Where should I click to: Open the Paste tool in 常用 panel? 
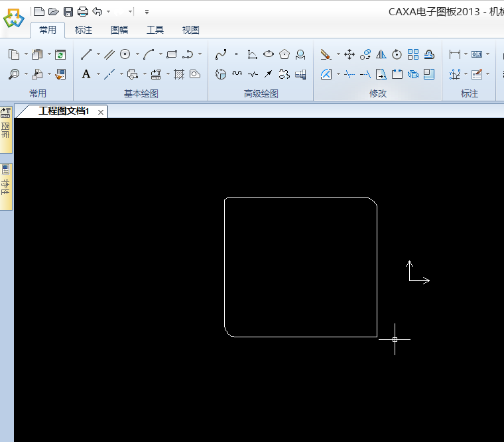[37, 54]
